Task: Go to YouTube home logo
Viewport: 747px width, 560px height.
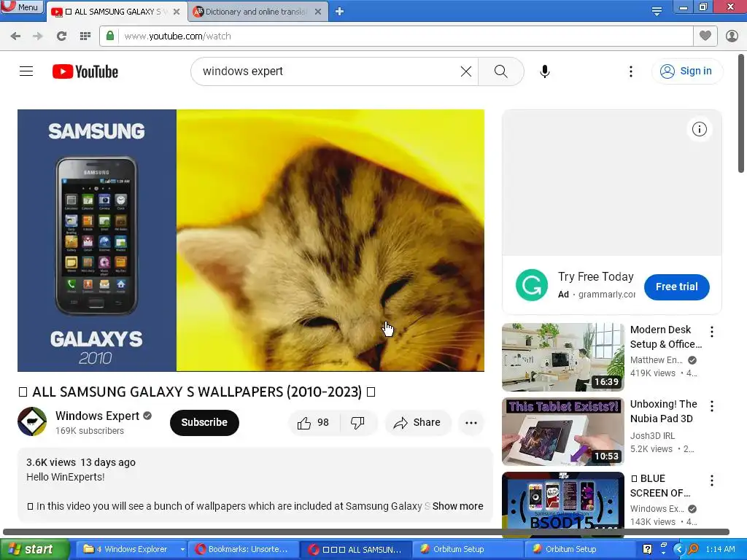Action: 85,71
